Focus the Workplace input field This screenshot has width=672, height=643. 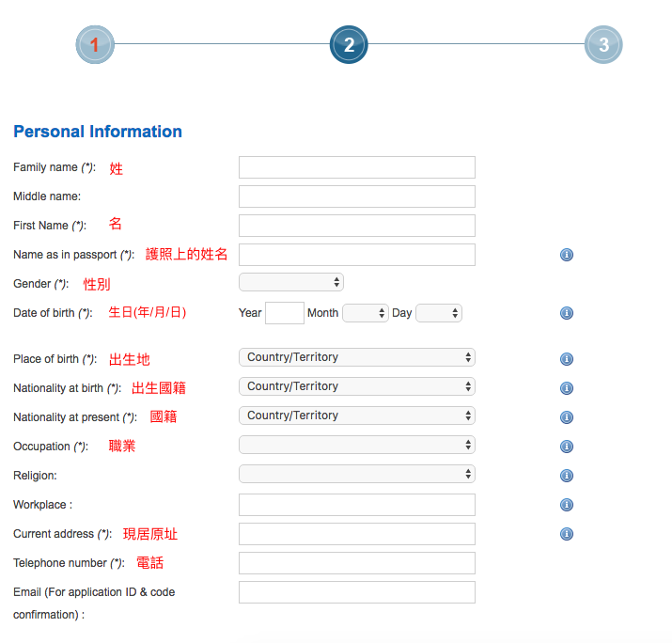pyautogui.click(x=357, y=505)
